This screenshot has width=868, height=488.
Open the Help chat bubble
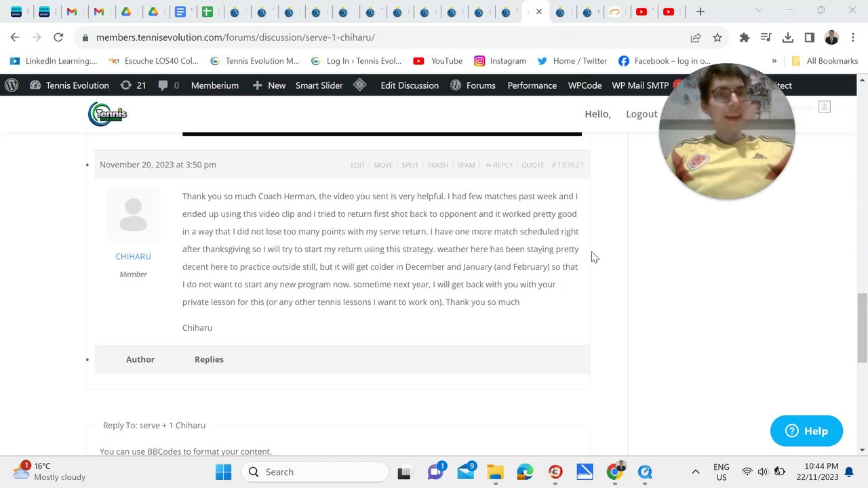[806, 431]
